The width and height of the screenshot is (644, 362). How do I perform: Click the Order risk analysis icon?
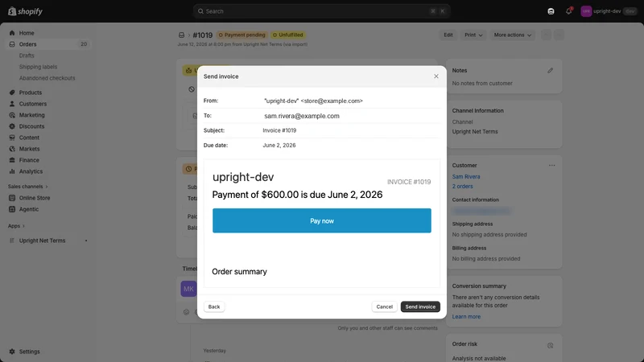(551, 346)
